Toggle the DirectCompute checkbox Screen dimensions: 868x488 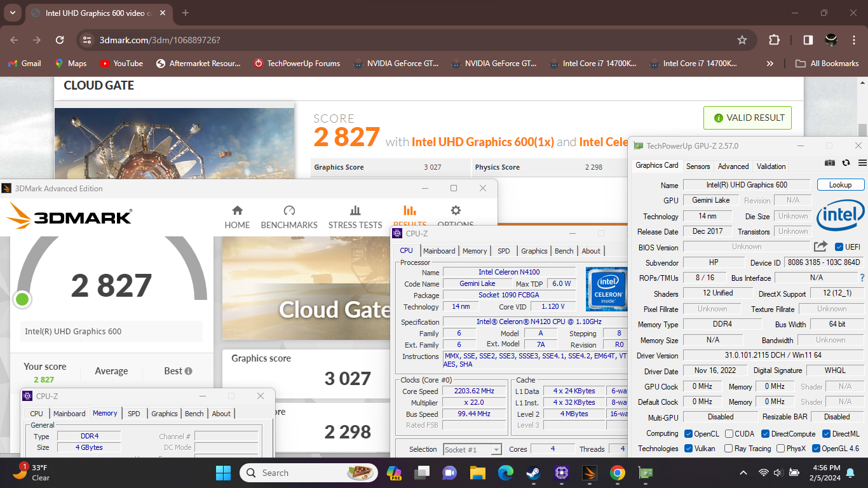766,434
